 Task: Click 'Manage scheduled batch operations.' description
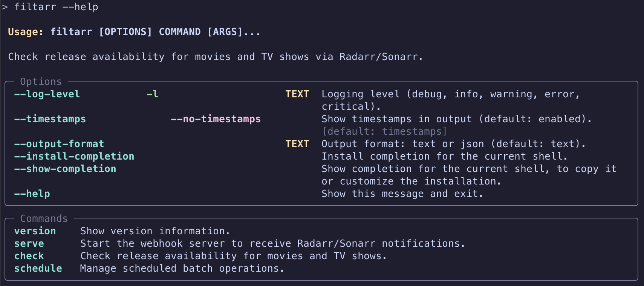pyautogui.click(x=182, y=268)
